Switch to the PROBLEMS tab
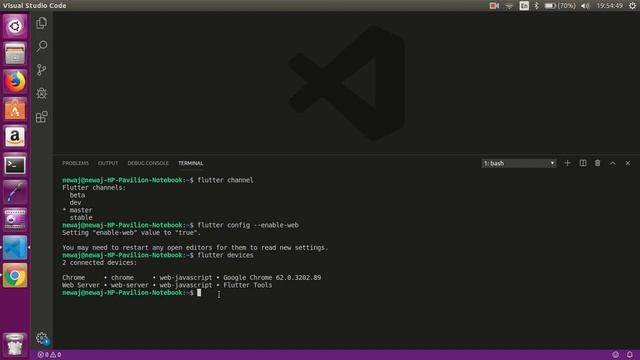The height and width of the screenshot is (360, 640). (76, 163)
